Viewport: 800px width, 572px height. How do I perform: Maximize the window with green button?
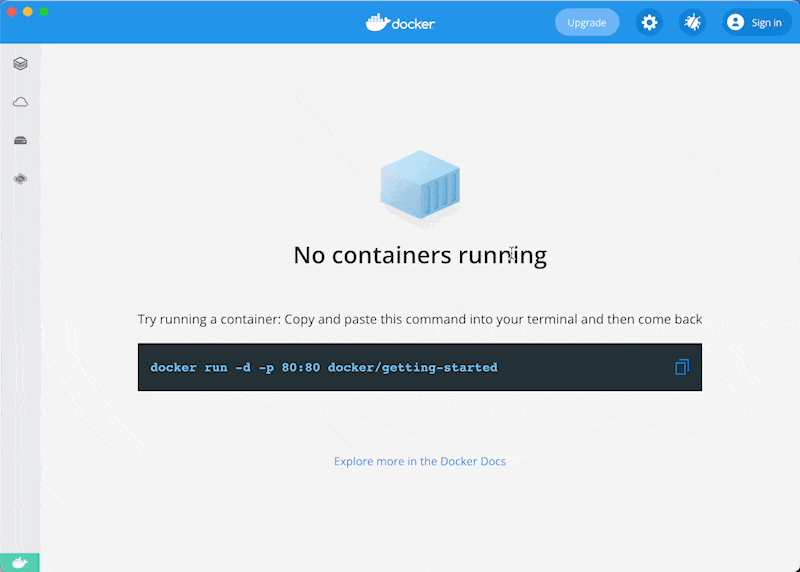pos(44,11)
